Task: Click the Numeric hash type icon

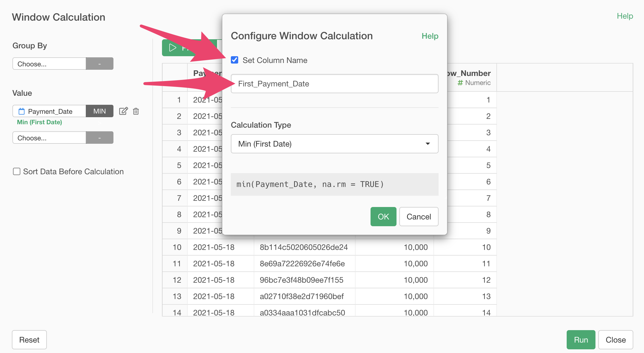Action: (460, 83)
